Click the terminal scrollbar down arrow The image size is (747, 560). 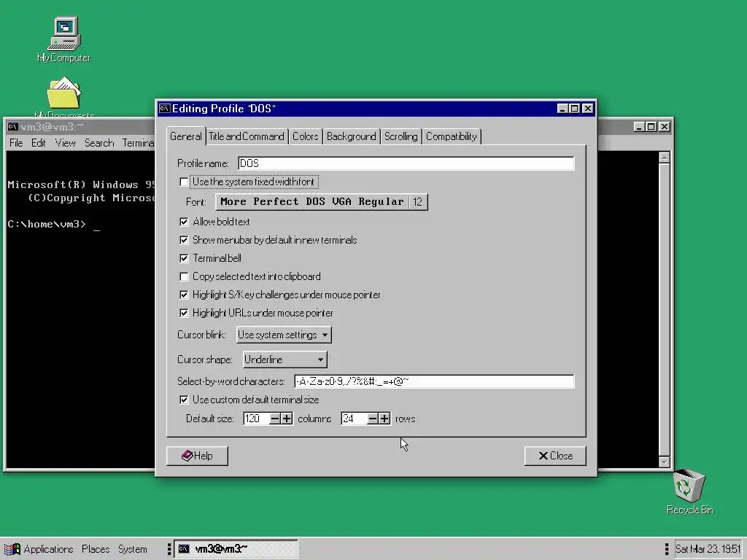(x=664, y=462)
